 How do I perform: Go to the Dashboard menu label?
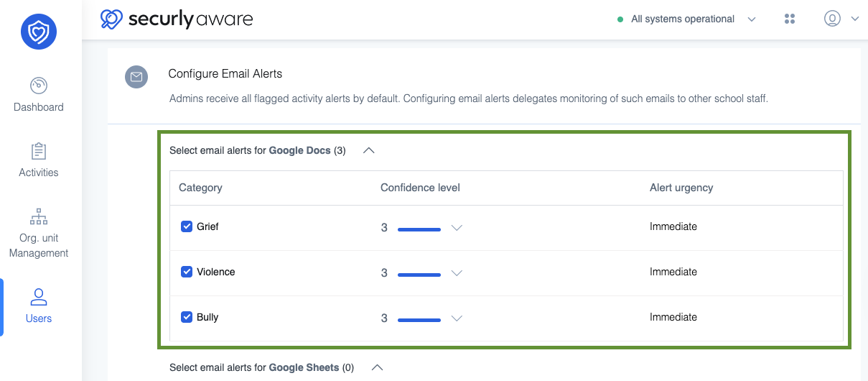pyautogui.click(x=39, y=107)
